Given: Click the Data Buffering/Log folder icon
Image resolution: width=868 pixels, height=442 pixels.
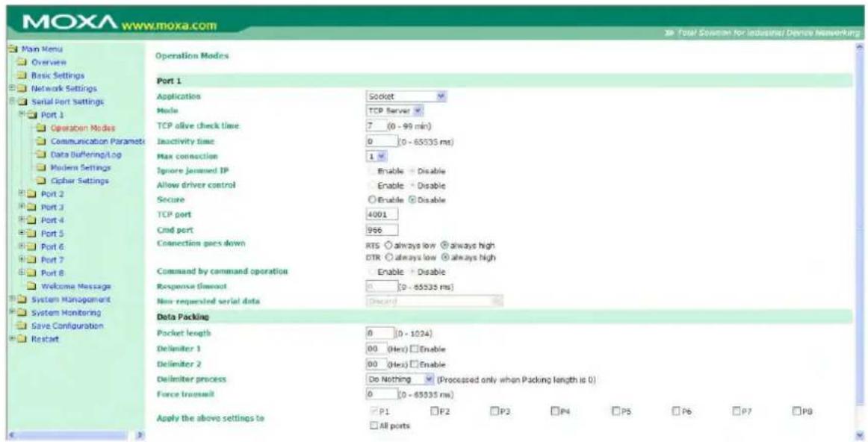Looking at the screenshot, I should pos(42,155).
